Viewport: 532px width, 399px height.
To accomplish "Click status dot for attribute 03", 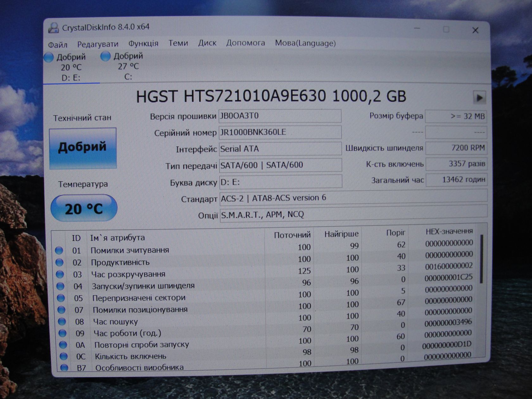I will 60,274.
